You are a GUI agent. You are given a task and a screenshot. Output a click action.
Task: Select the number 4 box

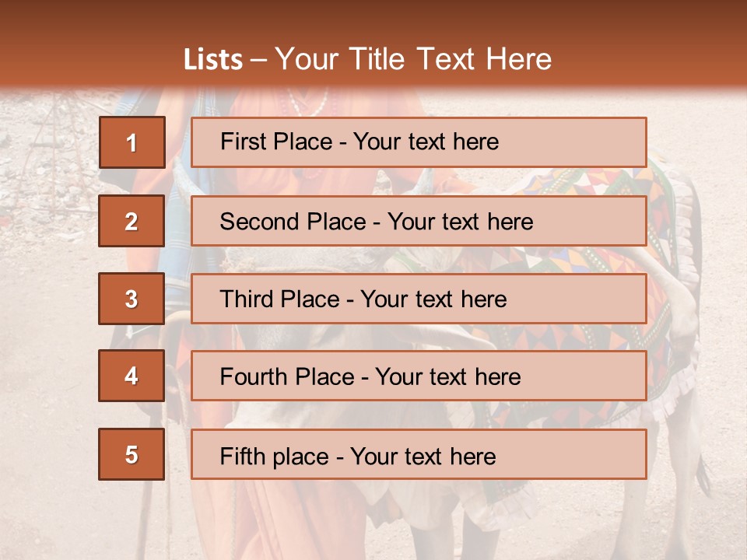[132, 376]
